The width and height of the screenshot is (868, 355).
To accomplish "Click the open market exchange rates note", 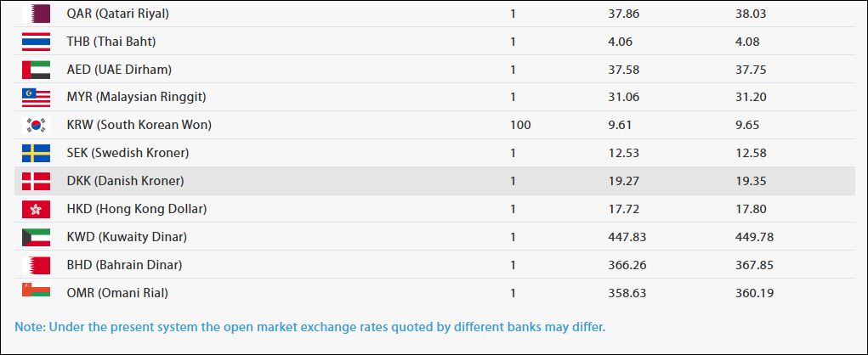I will [310, 326].
